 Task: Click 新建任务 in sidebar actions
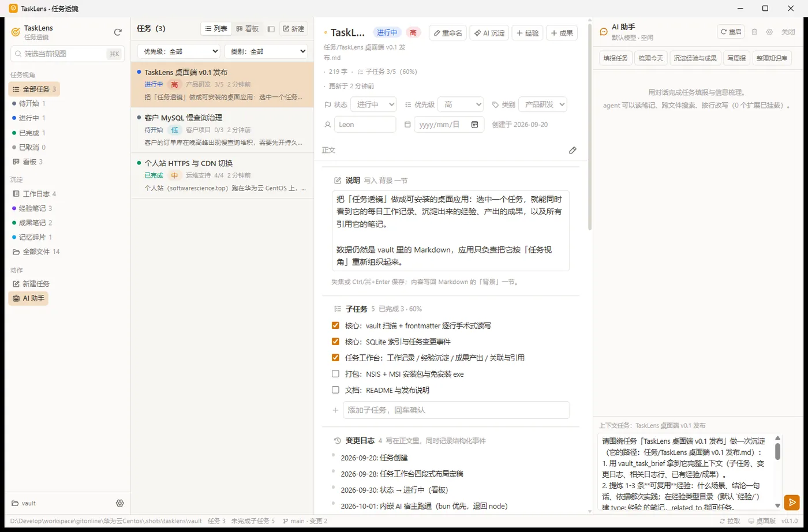coord(31,284)
